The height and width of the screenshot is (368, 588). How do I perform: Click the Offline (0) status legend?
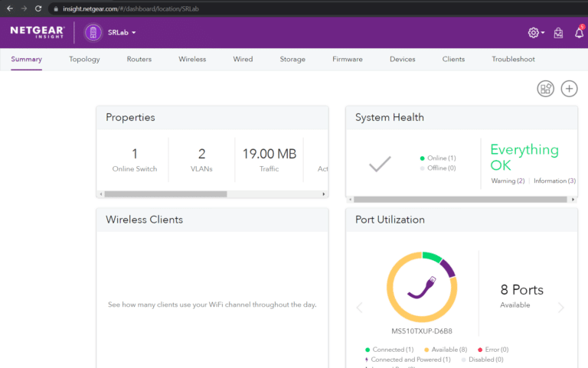pos(438,168)
